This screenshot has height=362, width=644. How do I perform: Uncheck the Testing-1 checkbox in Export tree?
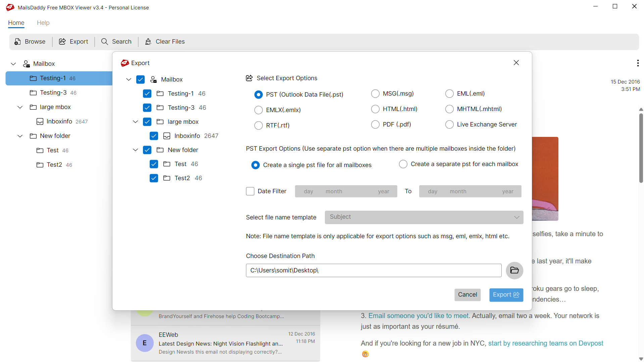pyautogui.click(x=147, y=94)
